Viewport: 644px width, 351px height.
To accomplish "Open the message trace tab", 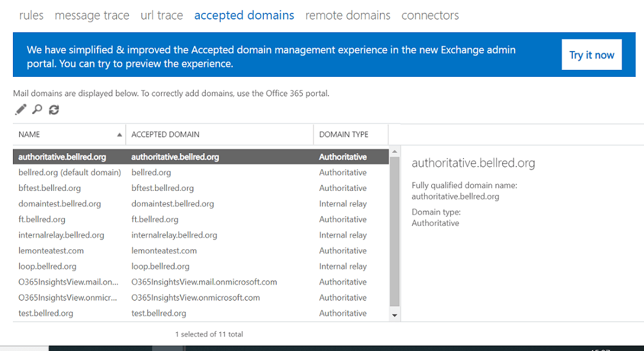I will [92, 15].
